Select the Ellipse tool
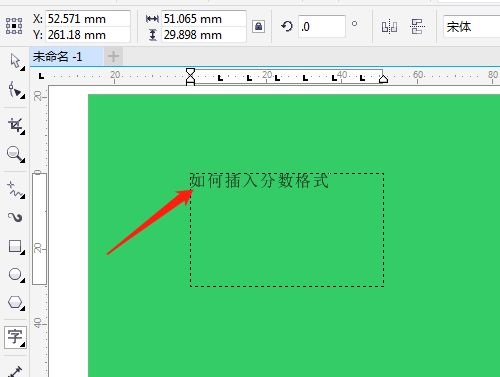The height and width of the screenshot is (377, 500). [15, 275]
